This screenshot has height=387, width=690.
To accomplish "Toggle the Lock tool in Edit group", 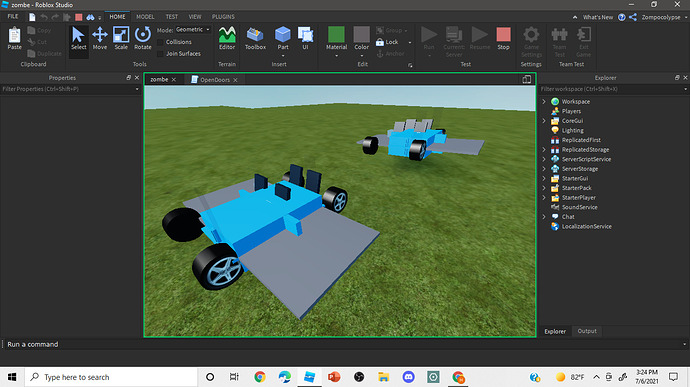I will click(387, 42).
